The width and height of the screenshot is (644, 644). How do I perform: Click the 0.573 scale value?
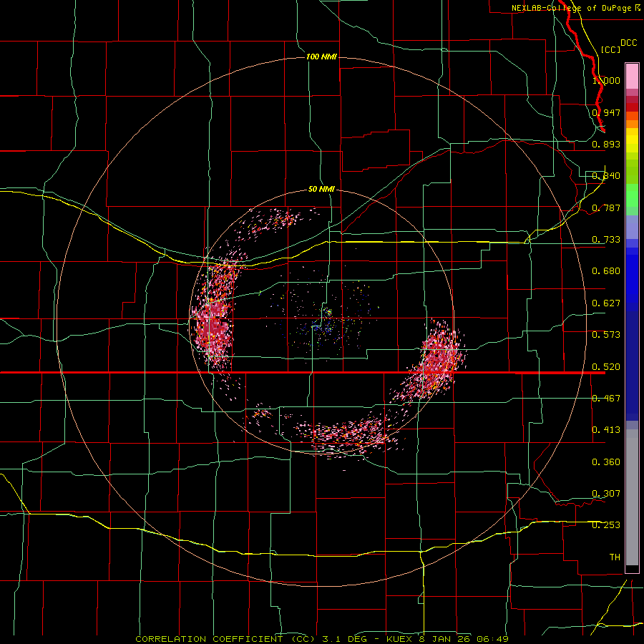(606, 335)
